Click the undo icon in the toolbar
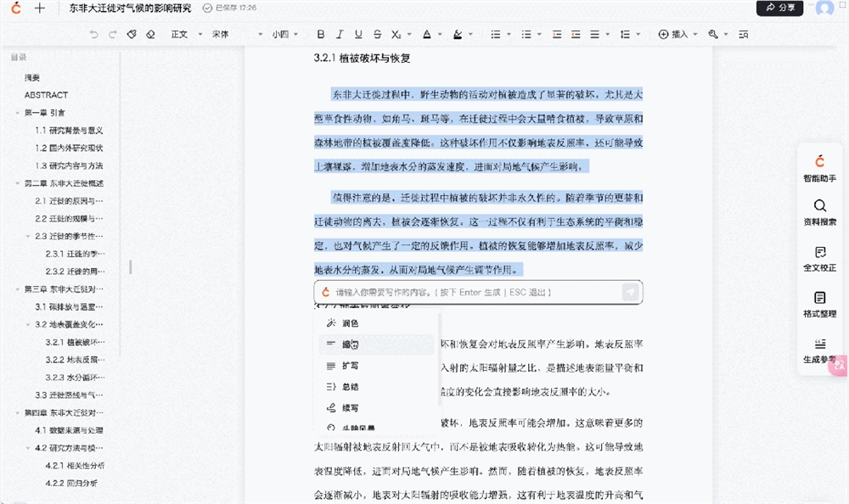This screenshot has width=849, height=504. point(93,34)
